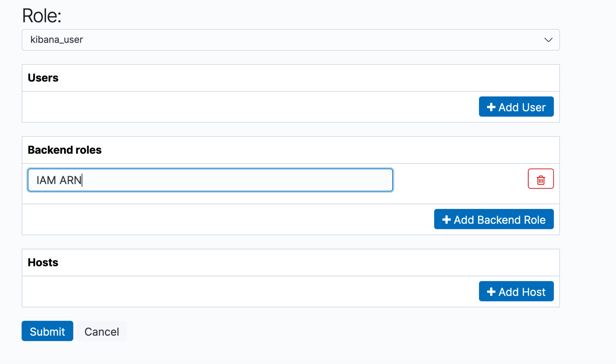Submit the role mapping form
The height and width of the screenshot is (364, 616).
[x=47, y=331]
